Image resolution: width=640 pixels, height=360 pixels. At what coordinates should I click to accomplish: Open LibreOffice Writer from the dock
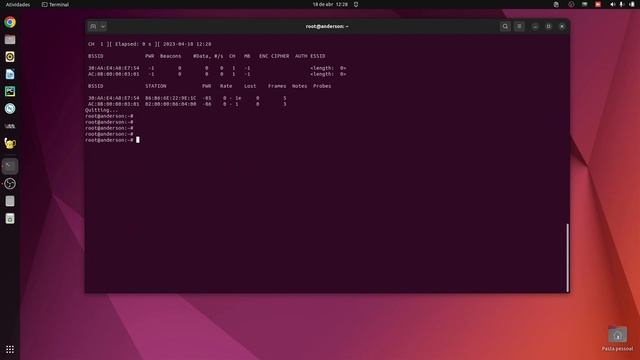pyautogui.click(x=10, y=74)
